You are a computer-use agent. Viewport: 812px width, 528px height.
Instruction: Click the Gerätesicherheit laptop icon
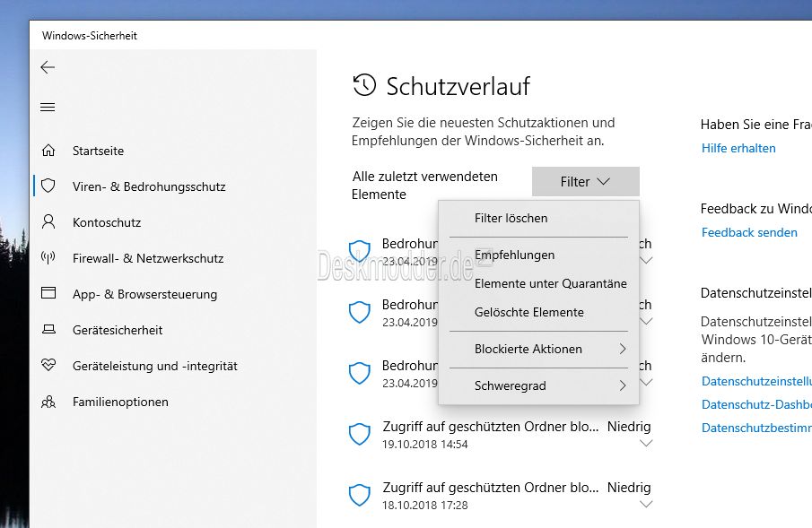pos(48,329)
